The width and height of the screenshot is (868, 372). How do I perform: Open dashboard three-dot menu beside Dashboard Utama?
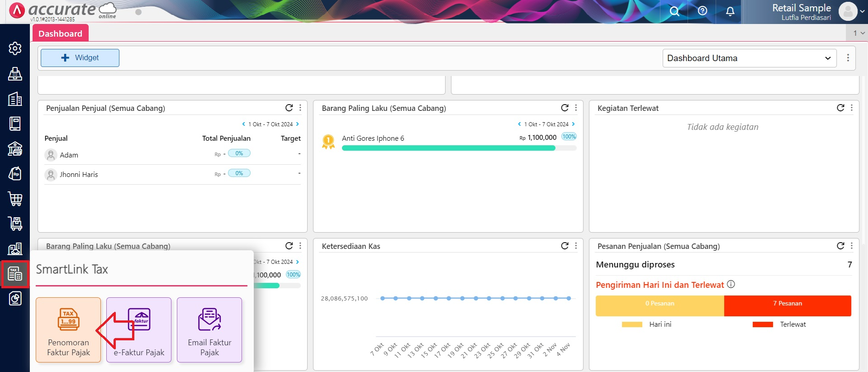coord(848,58)
